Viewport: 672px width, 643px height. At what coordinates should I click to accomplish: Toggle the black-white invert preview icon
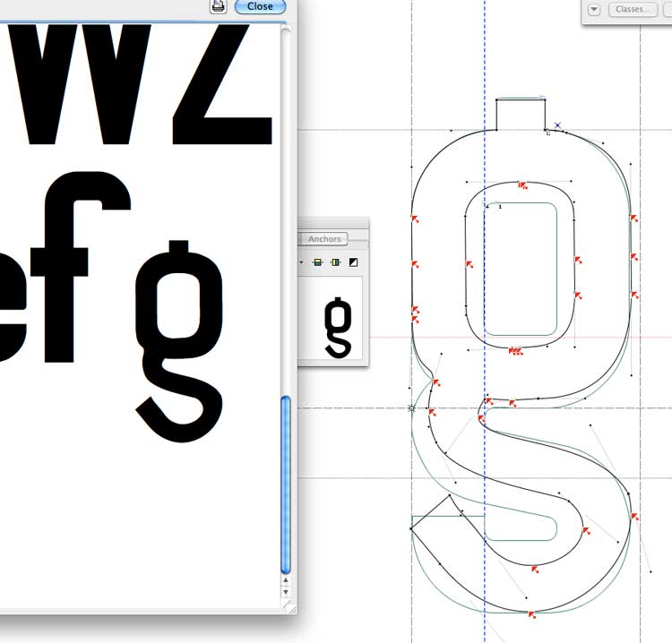353,262
